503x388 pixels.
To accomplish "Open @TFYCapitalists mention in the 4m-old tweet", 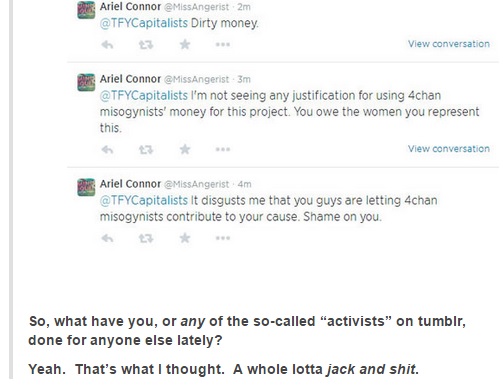I will tap(144, 200).
